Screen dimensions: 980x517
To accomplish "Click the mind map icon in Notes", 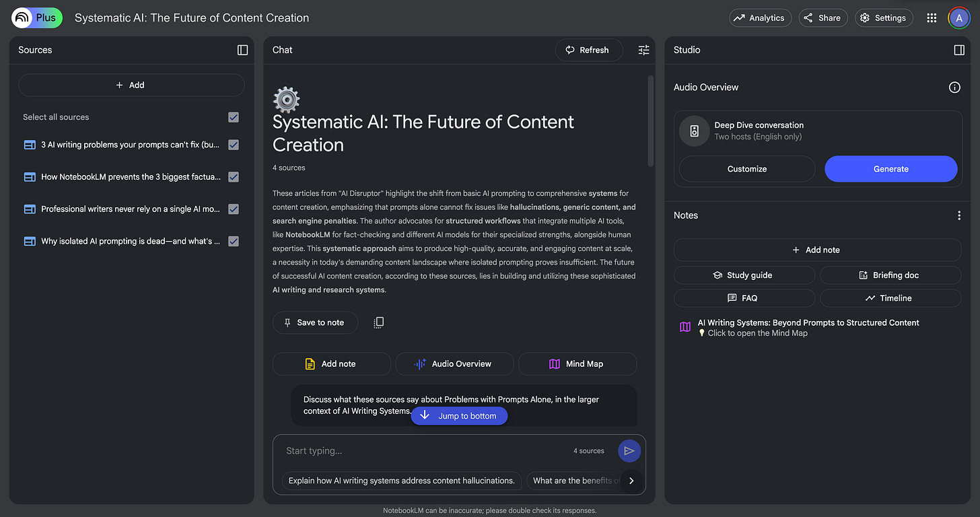I will [685, 327].
